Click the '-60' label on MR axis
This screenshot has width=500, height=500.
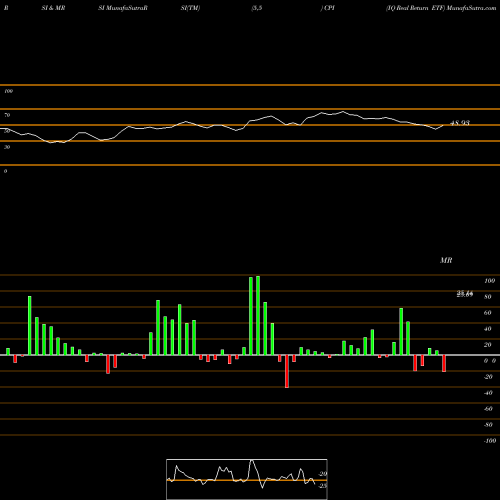point(488,409)
